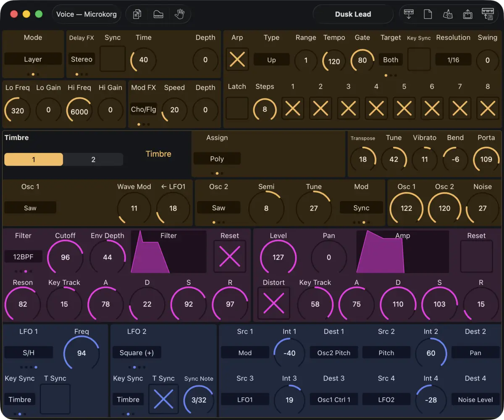This screenshot has height=420, width=504.
Task: Click the Noise mixer level knob
Action: pyautogui.click(x=483, y=208)
